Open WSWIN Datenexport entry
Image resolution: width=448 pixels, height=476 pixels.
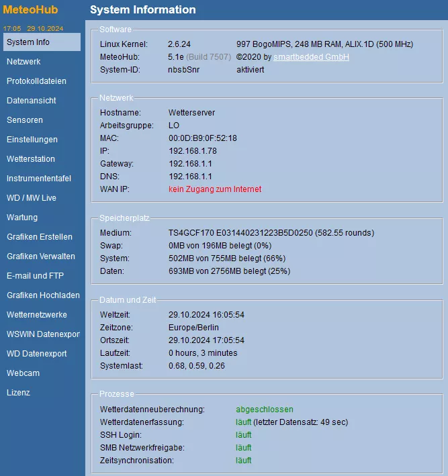tap(43, 334)
